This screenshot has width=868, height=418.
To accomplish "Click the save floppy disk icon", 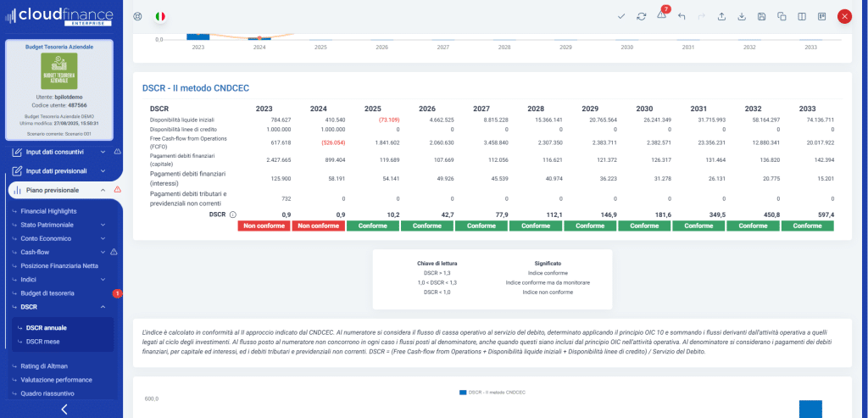I will [761, 16].
